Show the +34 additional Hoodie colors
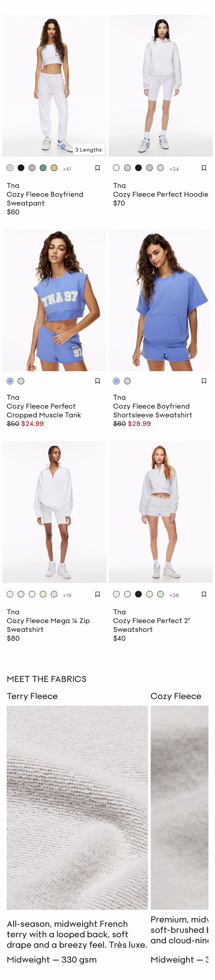The width and height of the screenshot is (215, 980). 174,169
